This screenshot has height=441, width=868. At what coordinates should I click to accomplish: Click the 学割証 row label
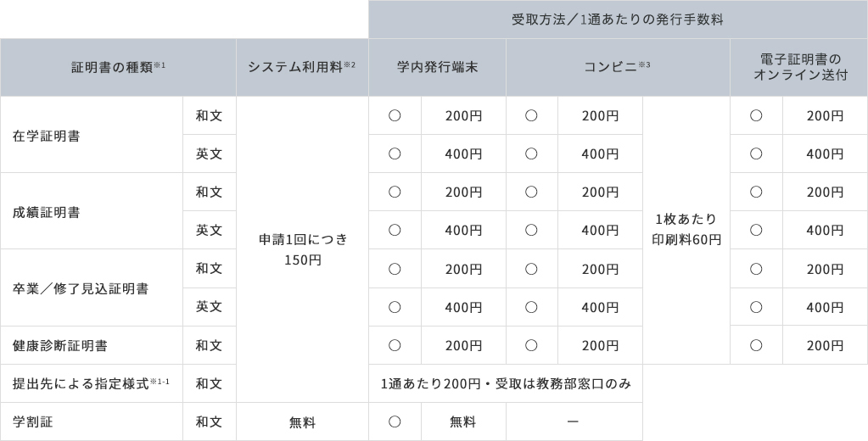click(33, 421)
